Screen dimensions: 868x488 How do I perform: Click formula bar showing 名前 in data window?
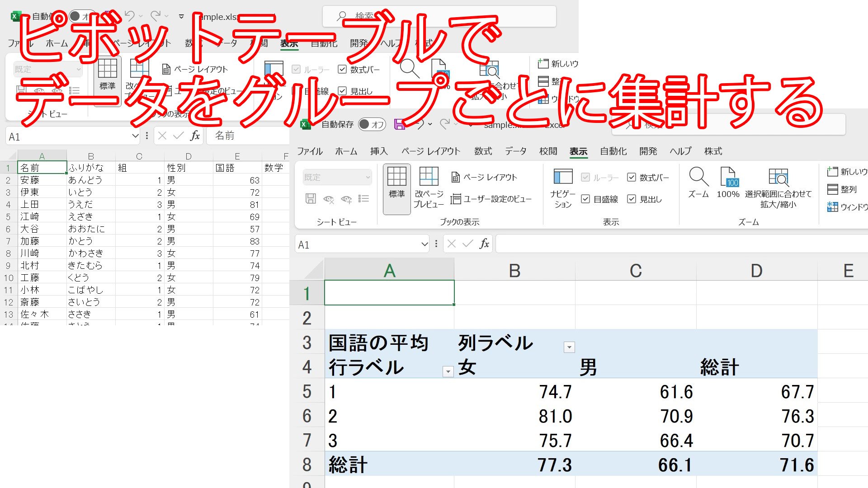tap(248, 136)
